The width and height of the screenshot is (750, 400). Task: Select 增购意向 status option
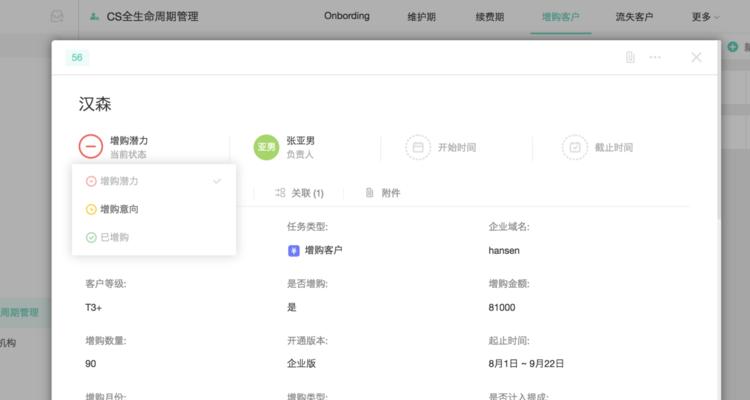point(154,209)
